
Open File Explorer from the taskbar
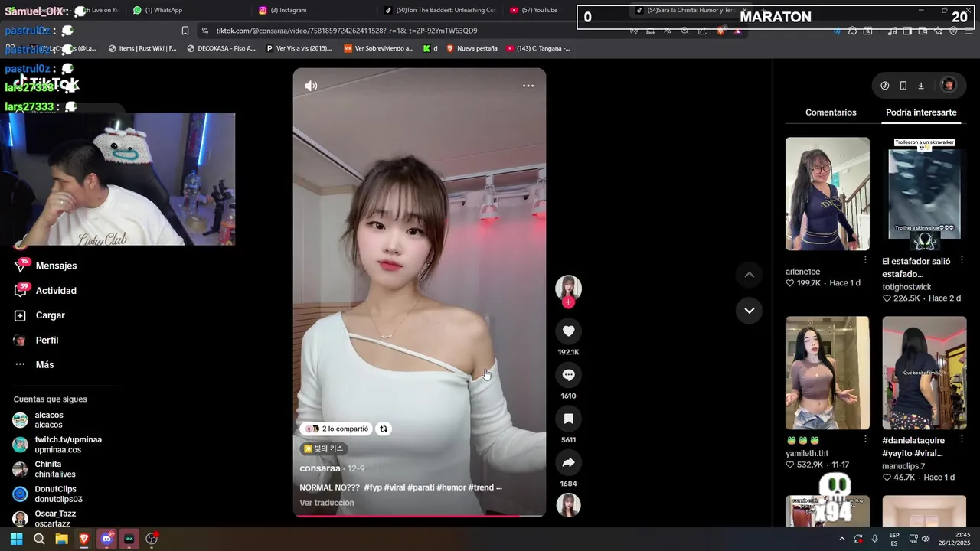61,539
